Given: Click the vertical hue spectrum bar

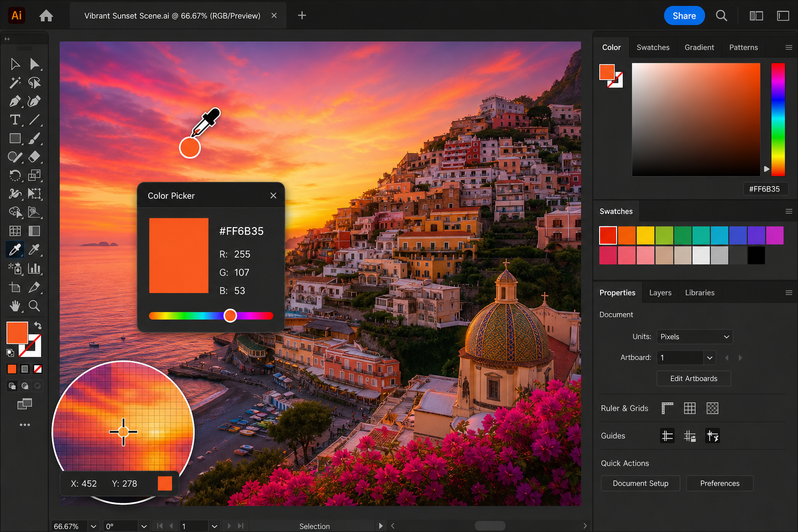Looking at the screenshot, I should coord(778,119).
